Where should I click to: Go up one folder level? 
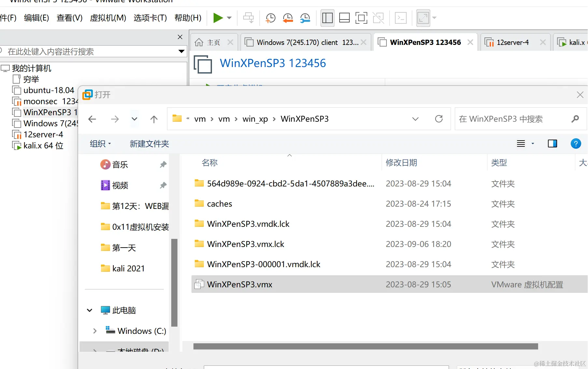coord(154,119)
